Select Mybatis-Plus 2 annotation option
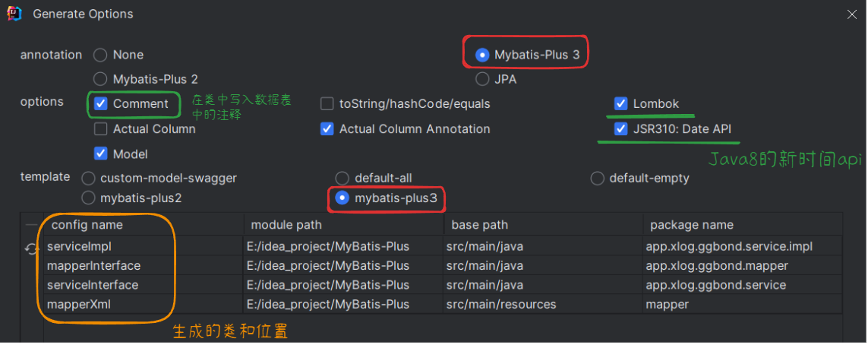Viewport: 868px width, 345px height. click(x=100, y=79)
